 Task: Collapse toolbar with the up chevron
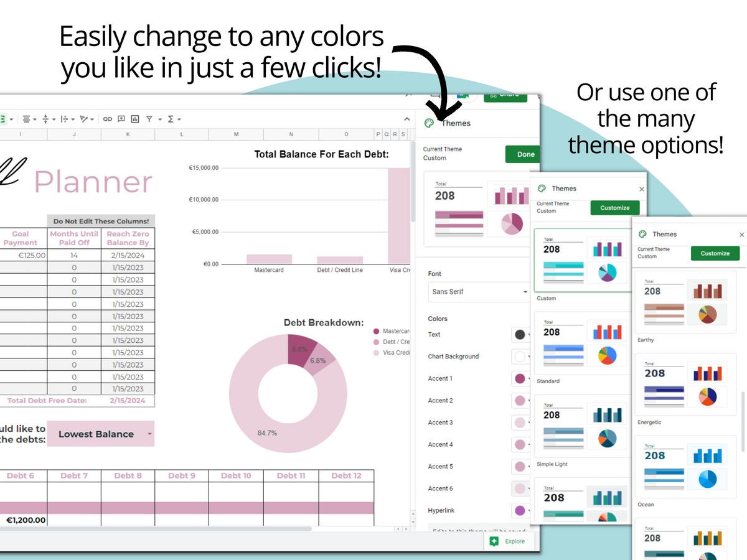(x=406, y=119)
